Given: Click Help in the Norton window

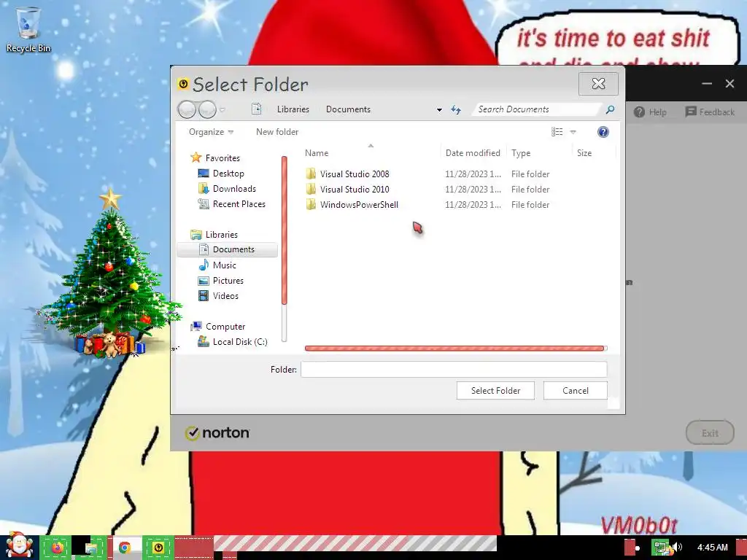Looking at the screenshot, I should (x=650, y=112).
